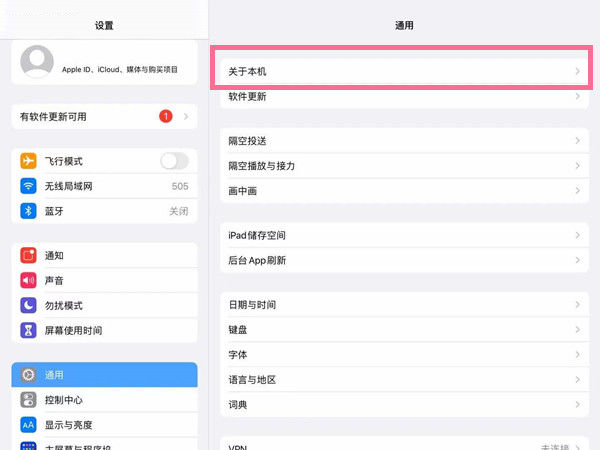The image size is (600, 450).
Task: Open the 勿扰模式 moon icon
Action: 29,305
